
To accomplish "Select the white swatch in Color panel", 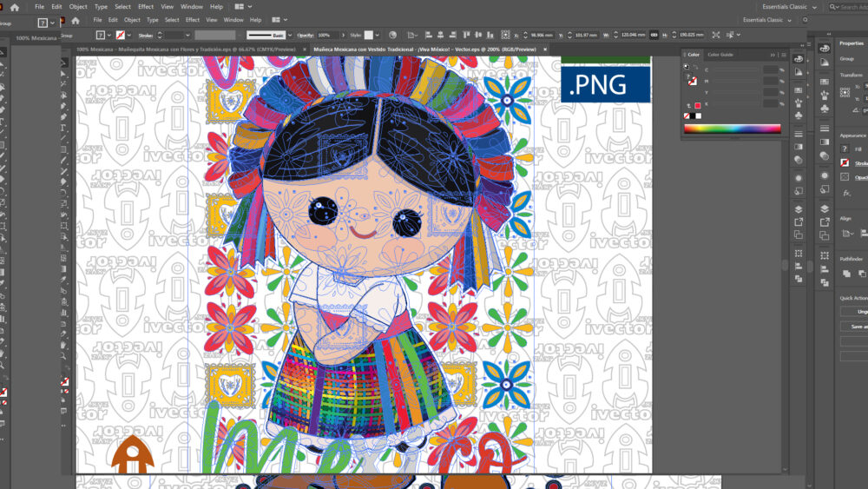I will pos(698,116).
